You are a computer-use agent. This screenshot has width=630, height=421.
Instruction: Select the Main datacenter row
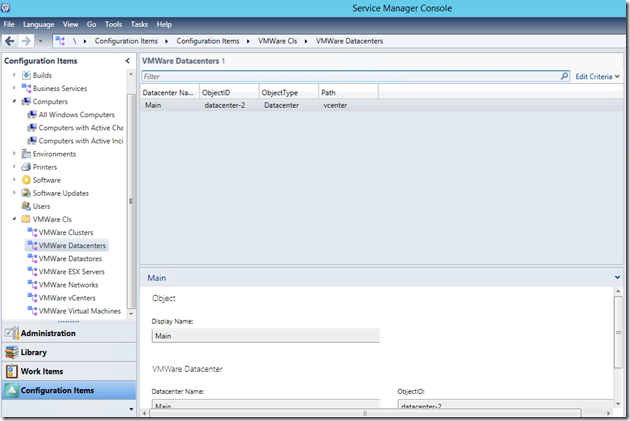155,104
